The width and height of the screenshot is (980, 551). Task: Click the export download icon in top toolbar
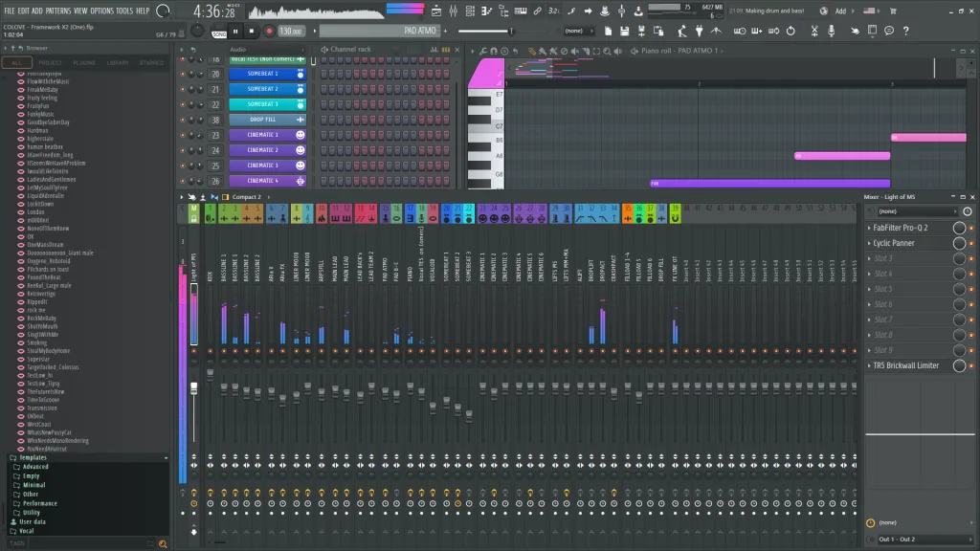click(x=638, y=11)
